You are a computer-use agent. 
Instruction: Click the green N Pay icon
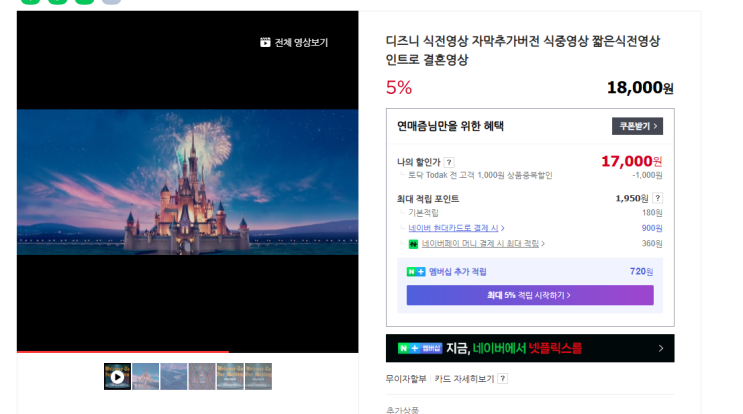pyautogui.click(x=413, y=244)
